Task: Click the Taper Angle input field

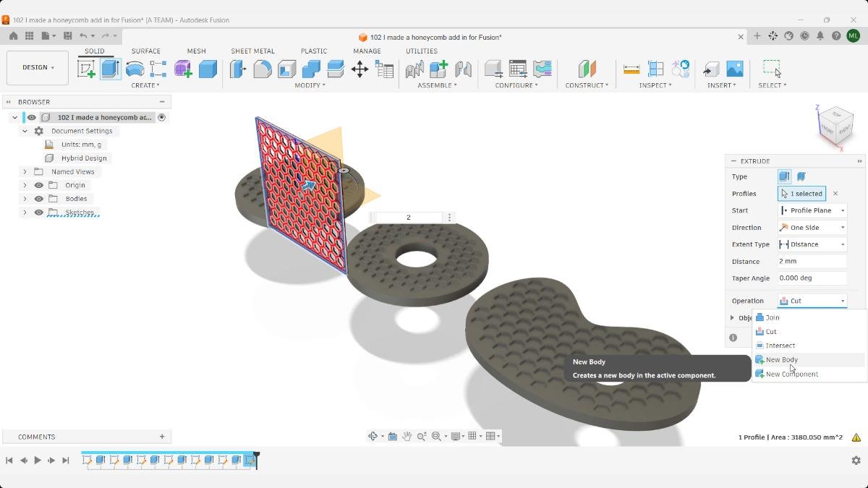Action: (x=812, y=278)
